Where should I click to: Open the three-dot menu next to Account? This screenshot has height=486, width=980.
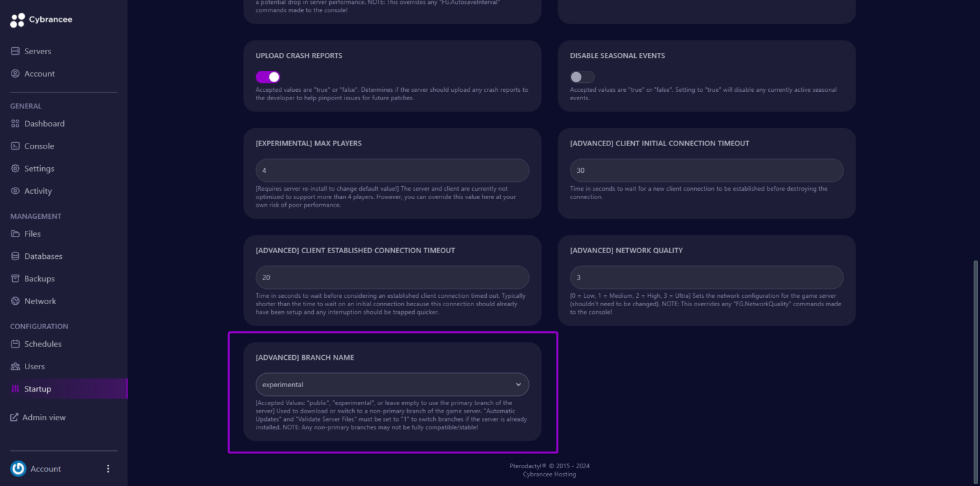tap(108, 468)
